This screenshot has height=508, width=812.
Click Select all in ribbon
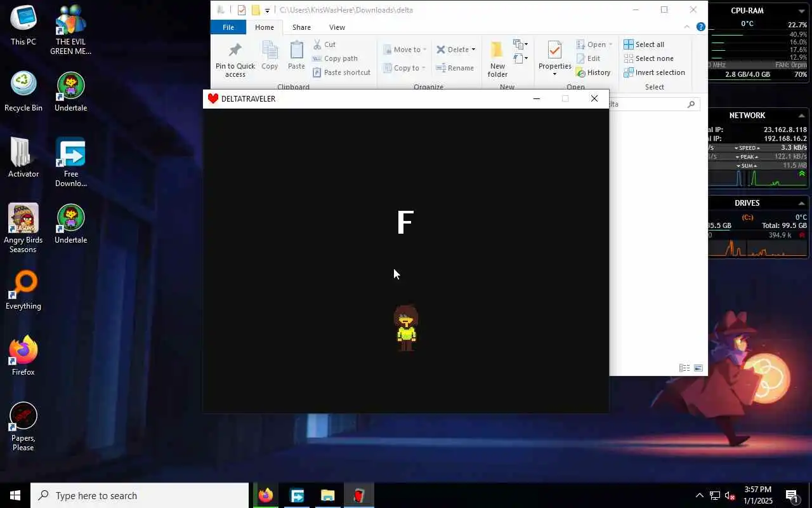[x=644, y=44]
